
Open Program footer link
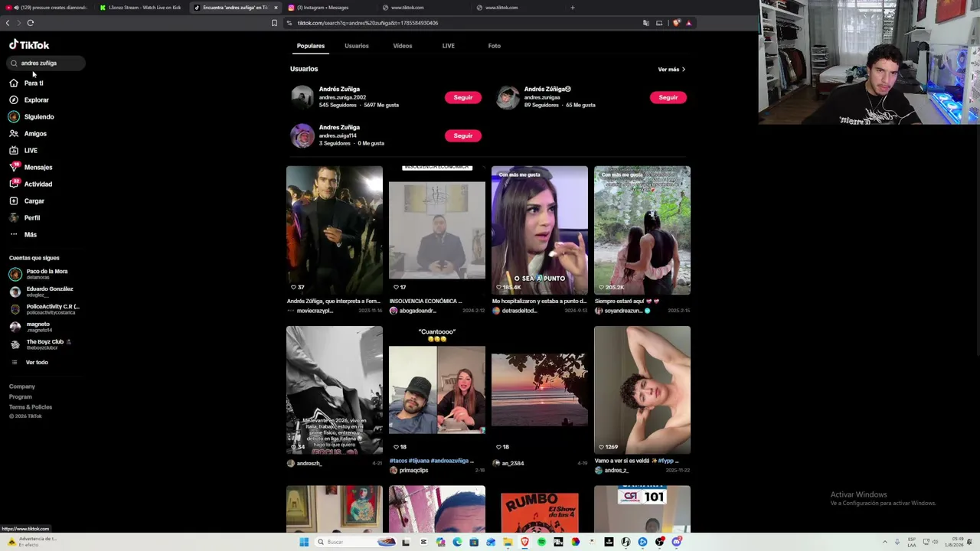(21, 396)
